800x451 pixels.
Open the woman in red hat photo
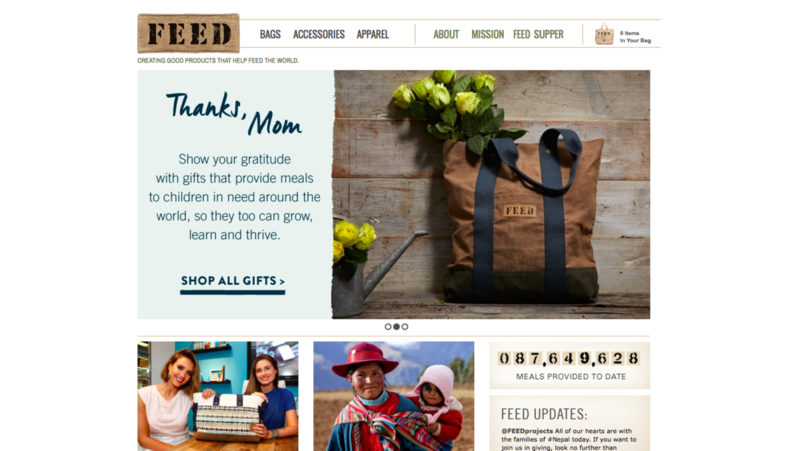click(394, 396)
